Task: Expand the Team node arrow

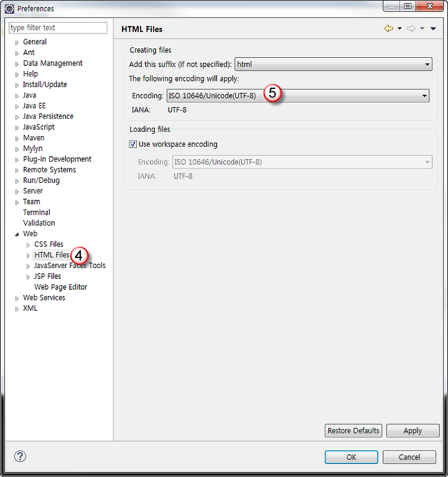Action: coord(17,202)
